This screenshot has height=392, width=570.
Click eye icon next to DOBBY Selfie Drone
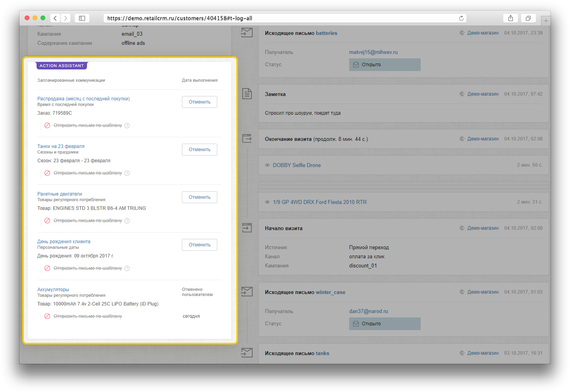pos(267,165)
